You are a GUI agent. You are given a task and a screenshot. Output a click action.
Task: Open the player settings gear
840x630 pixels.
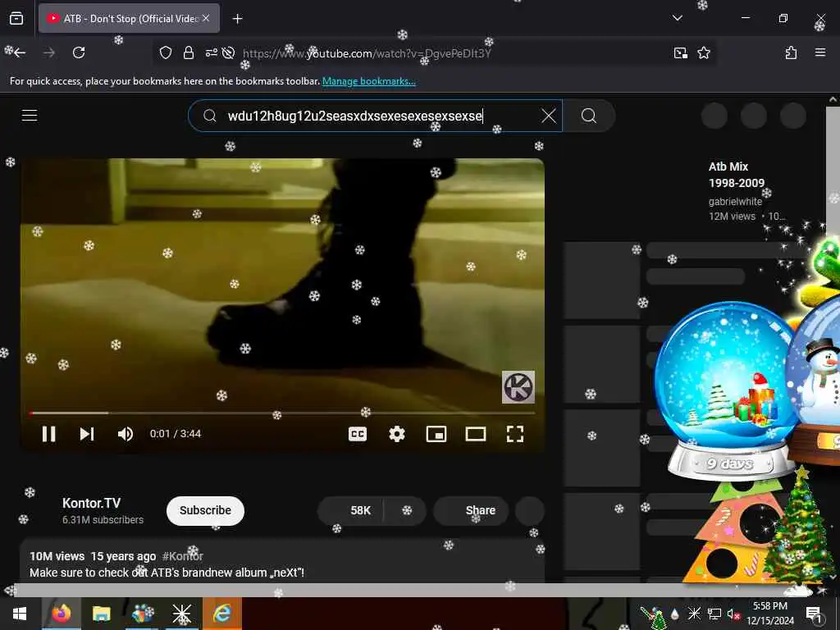point(396,434)
